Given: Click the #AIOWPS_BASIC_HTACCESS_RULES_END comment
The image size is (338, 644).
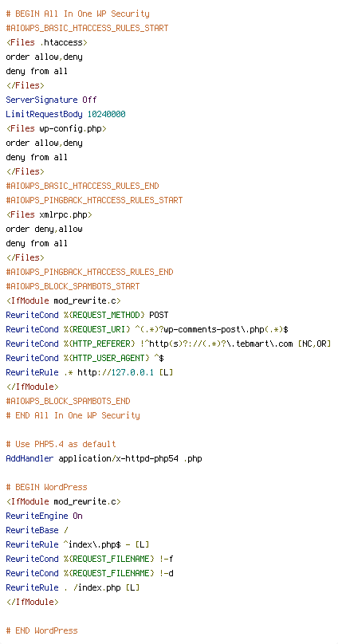Looking at the screenshot, I should (x=83, y=186).
